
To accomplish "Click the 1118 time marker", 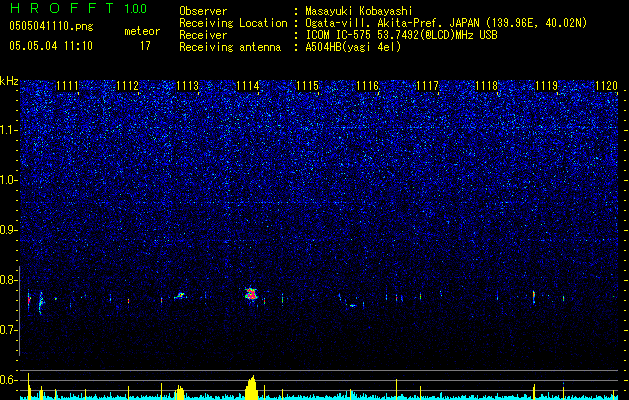I will tap(487, 86).
